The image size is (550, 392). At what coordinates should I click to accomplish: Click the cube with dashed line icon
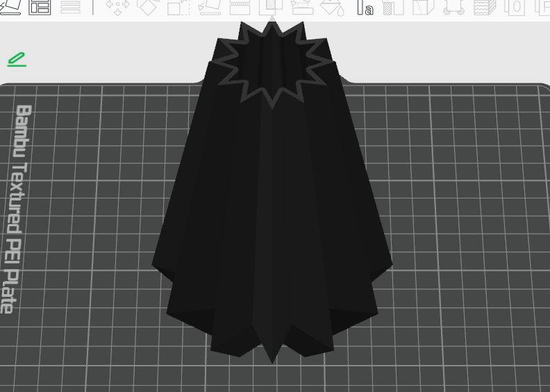tap(424, 7)
